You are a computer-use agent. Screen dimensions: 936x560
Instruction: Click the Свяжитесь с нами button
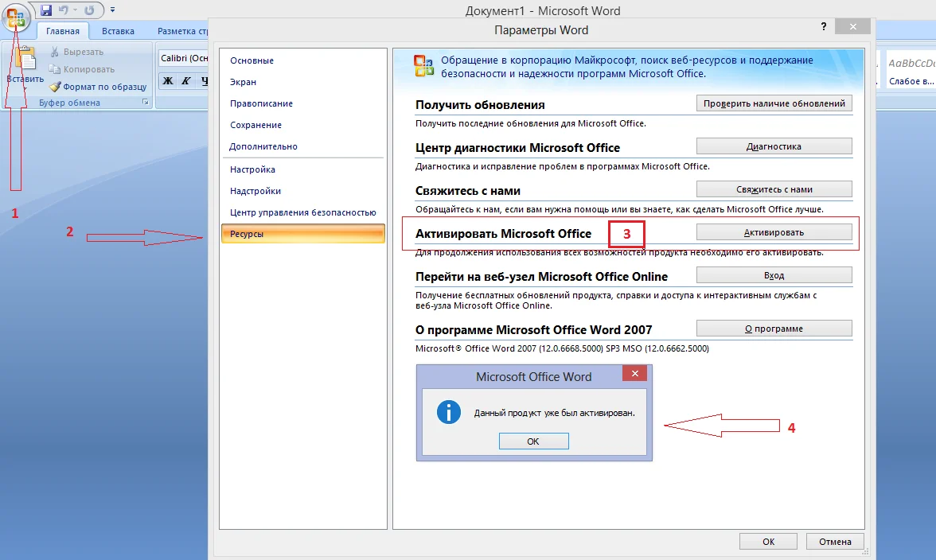point(774,189)
